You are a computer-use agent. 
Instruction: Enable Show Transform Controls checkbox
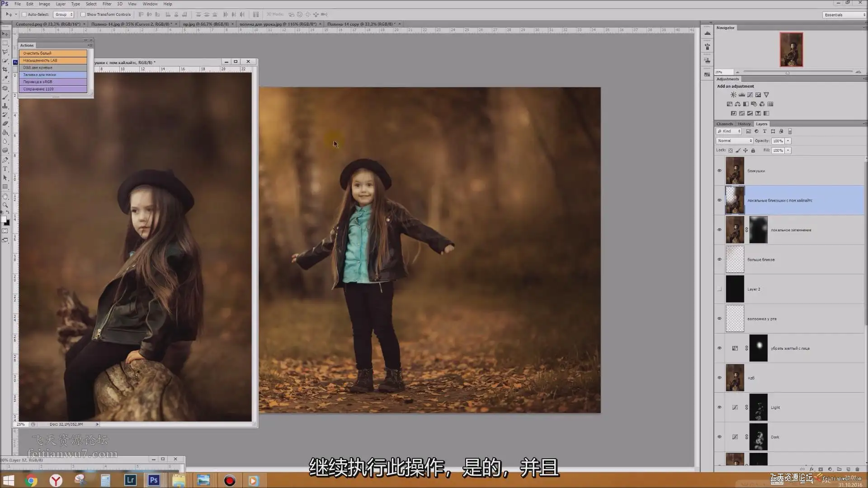point(83,14)
